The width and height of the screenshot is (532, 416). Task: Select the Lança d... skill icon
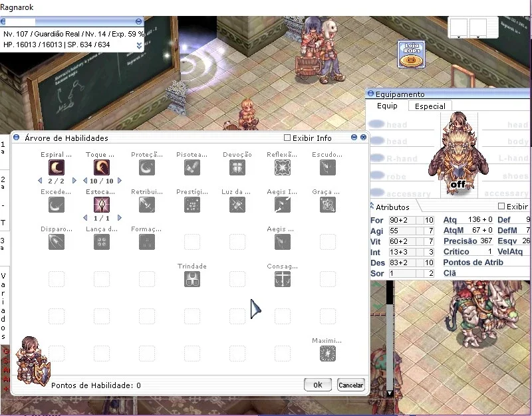102,242
